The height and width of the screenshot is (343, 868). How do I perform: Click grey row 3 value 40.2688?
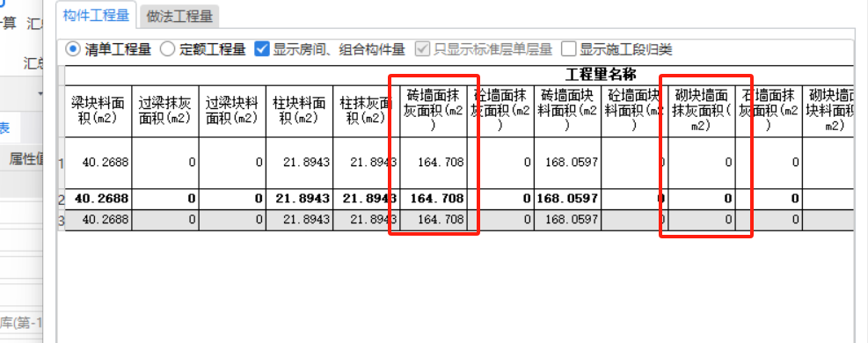(98, 220)
